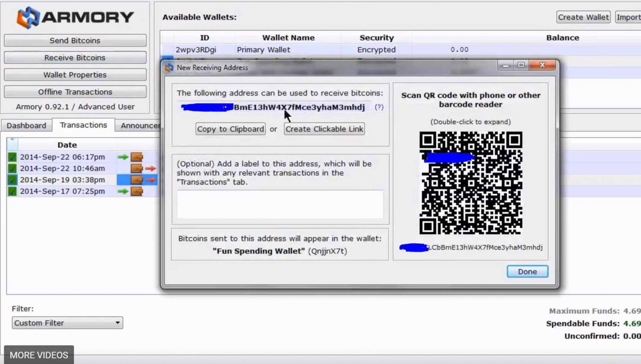This screenshot has width=641, height=364.
Task: Select the 2014-Sep-17 07:25pm transaction
Action: (82, 191)
